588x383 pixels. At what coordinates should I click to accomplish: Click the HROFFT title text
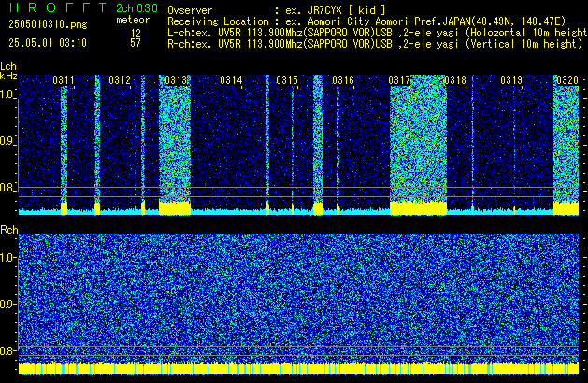click(57, 7)
